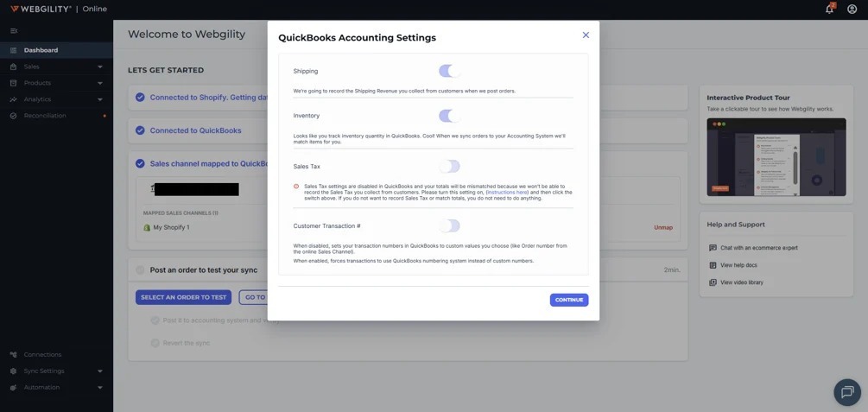Click Post an order to test your sync
The height and width of the screenshot is (412, 868).
[204, 270]
